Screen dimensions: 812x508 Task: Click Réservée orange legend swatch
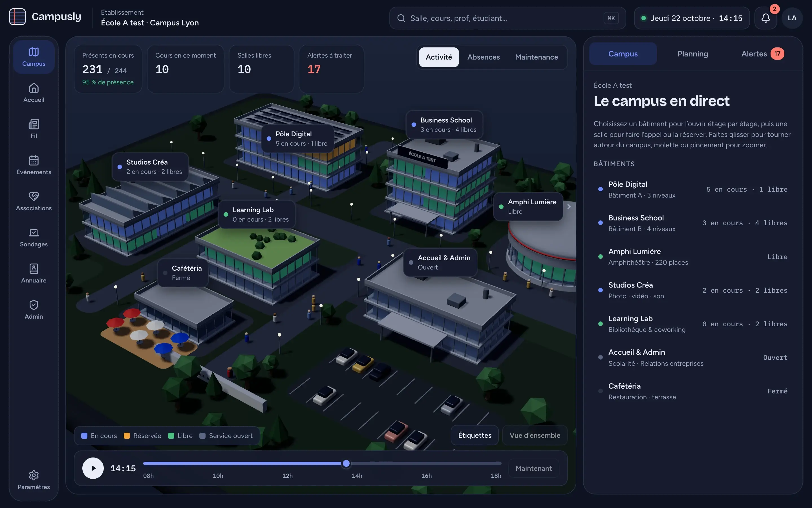tap(127, 436)
